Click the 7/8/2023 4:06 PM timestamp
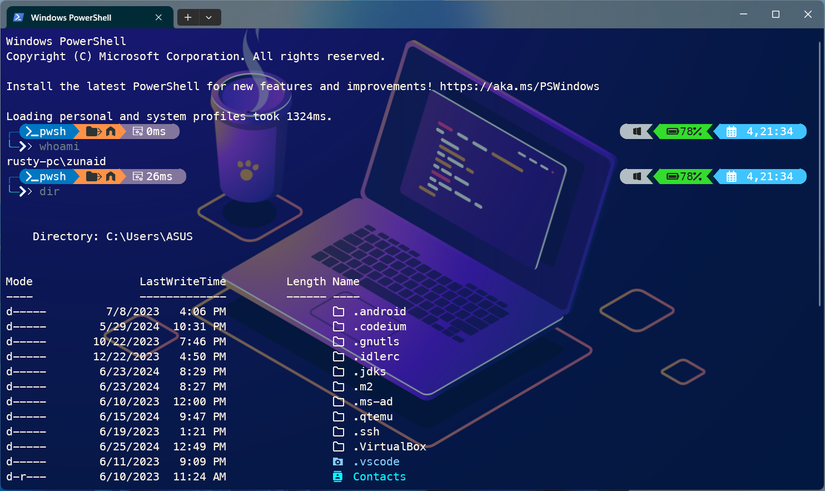This screenshot has height=491, width=825. click(166, 312)
